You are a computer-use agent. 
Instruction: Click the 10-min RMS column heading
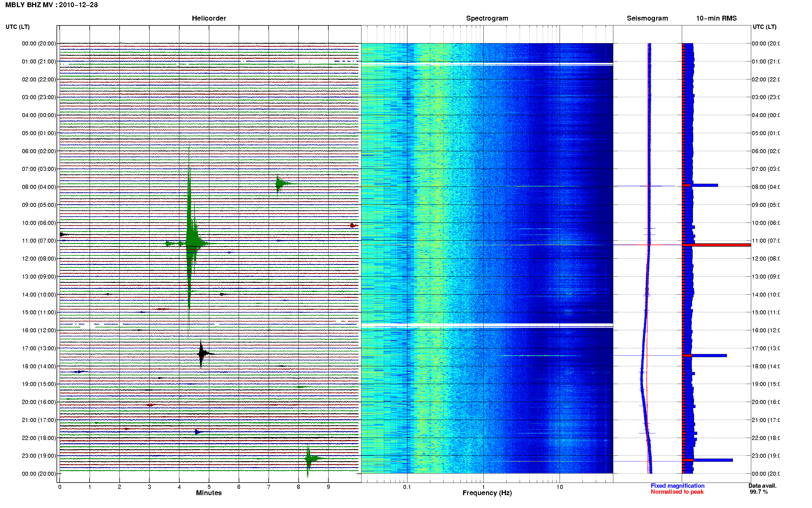point(716,19)
